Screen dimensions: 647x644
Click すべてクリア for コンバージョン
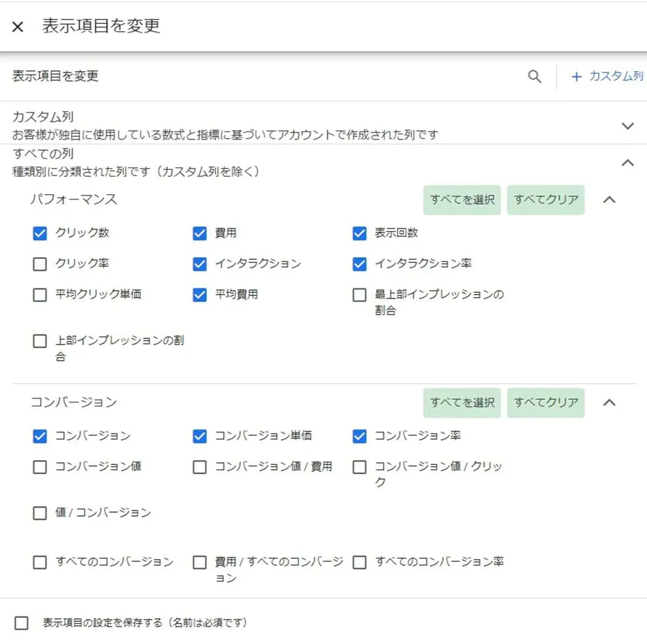point(546,402)
